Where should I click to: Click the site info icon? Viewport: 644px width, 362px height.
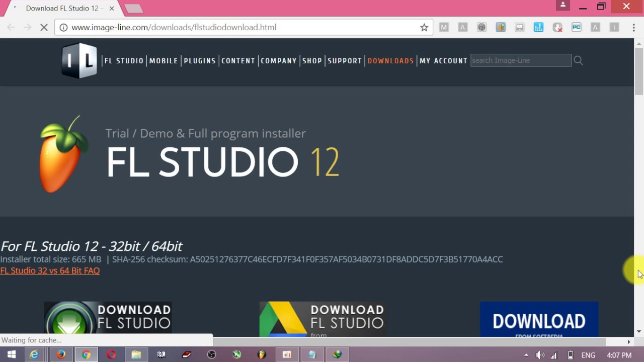[x=63, y=28]
